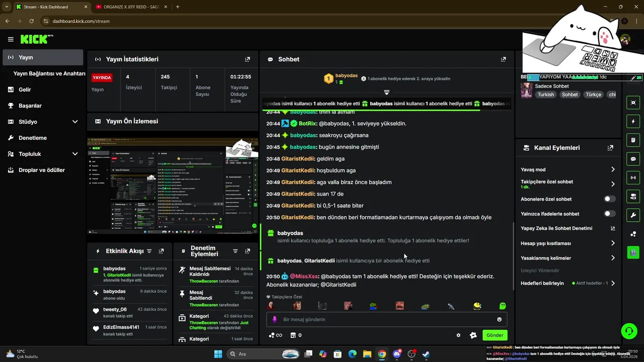Click the Turkish tag
The image size is (644, 362).
click(545, 95)
